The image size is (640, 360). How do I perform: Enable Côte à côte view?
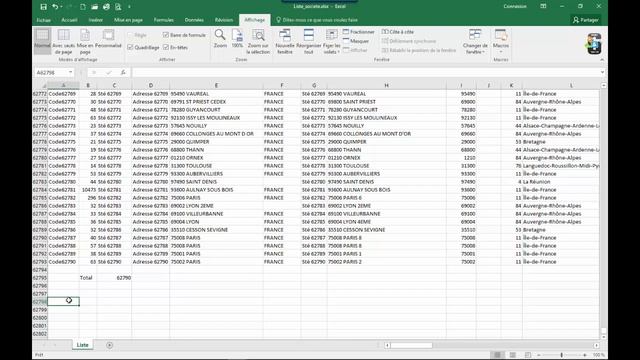398,32
